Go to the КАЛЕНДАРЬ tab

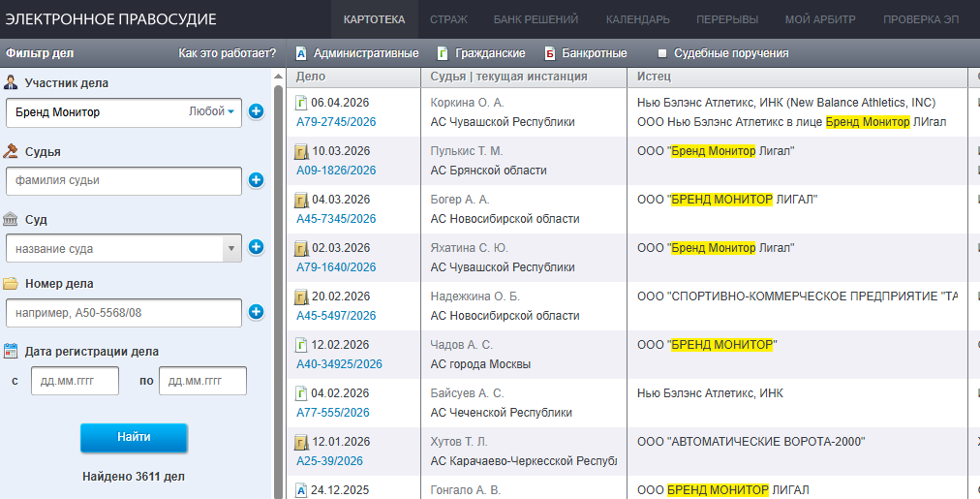point(637,19)
